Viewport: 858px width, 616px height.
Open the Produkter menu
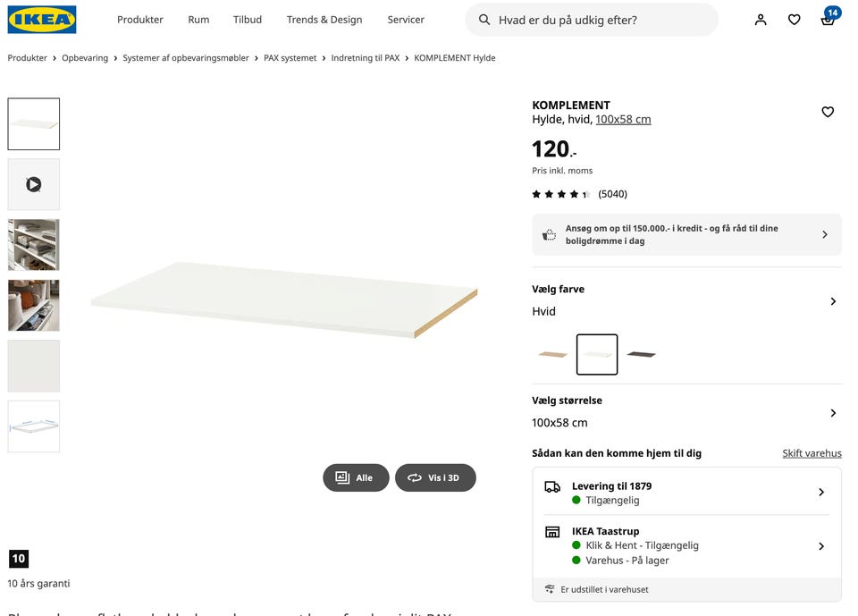(140, 20)
